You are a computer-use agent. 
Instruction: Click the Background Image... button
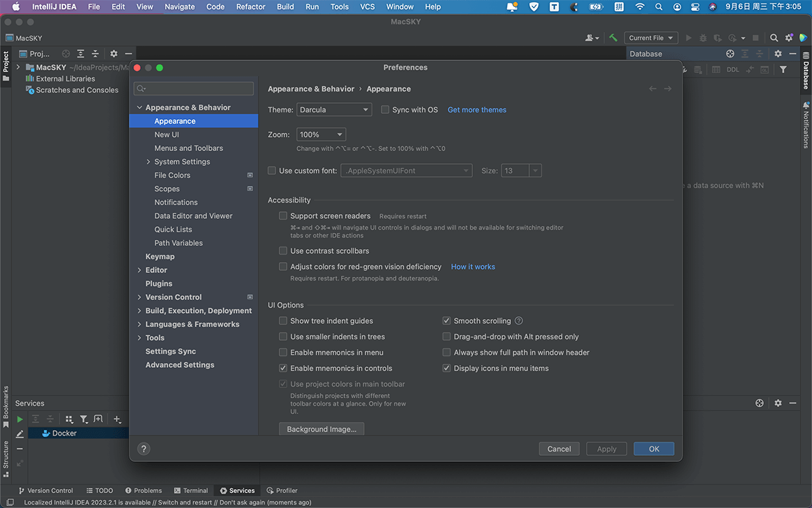pos(322,429)
